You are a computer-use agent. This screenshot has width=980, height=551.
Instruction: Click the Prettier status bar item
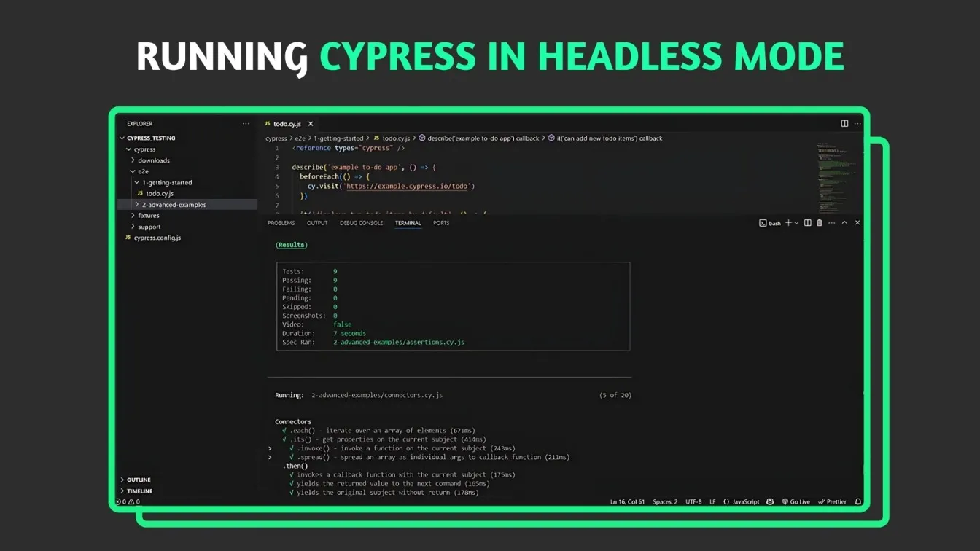point(832,501)
